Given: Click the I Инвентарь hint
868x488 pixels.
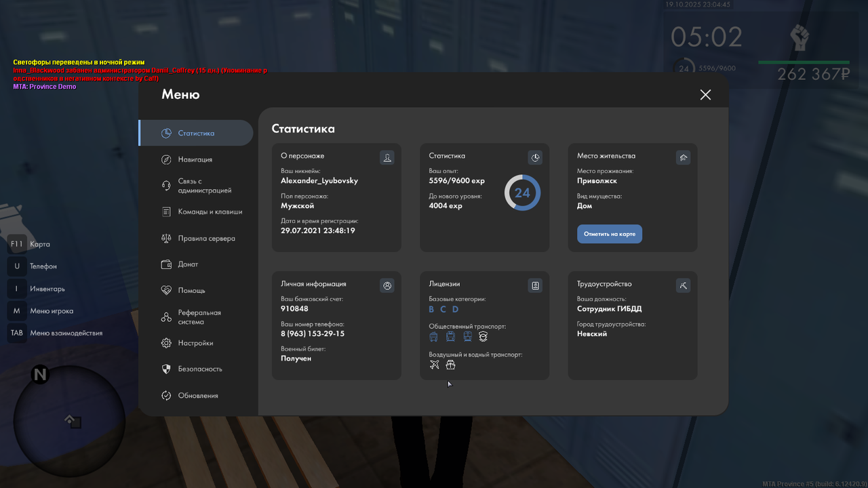Looking at the screenshot, I should [x=37, y=289].
